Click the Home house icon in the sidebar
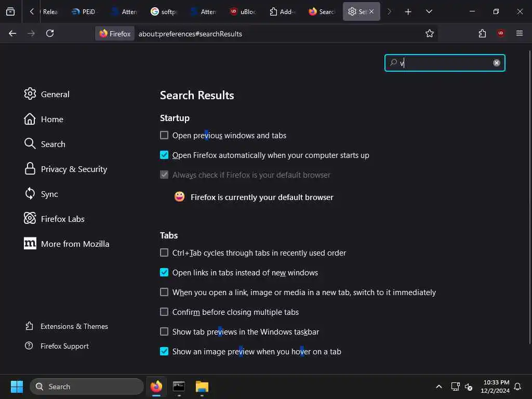The width and height of the screenshot is (532, 399). (30, 119)
